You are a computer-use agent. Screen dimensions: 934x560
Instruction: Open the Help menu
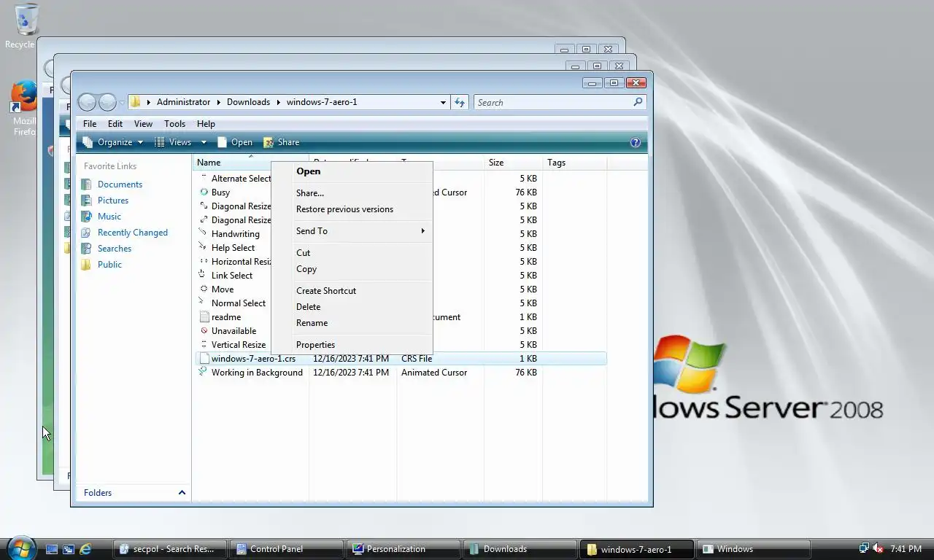[206, 124]
